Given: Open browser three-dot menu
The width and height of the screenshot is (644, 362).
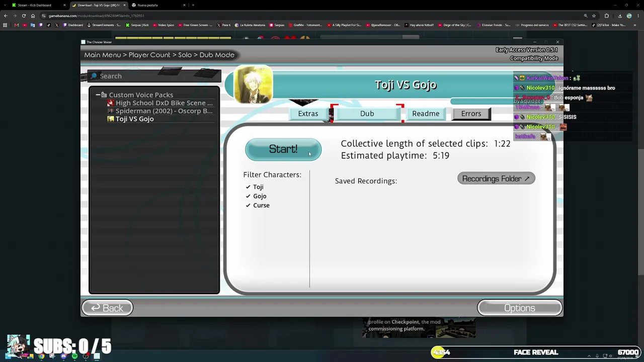Looking at the screenshot, I should click(638, 16).
